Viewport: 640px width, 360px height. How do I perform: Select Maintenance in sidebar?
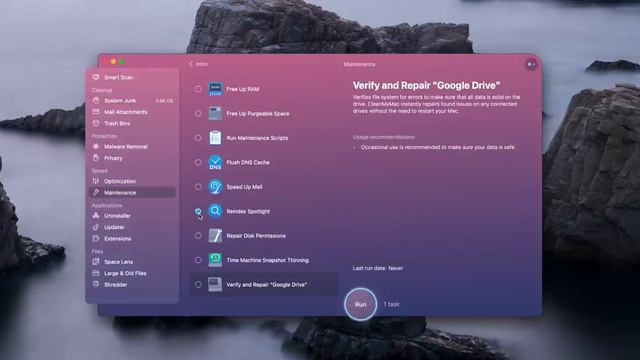[132, 193]
